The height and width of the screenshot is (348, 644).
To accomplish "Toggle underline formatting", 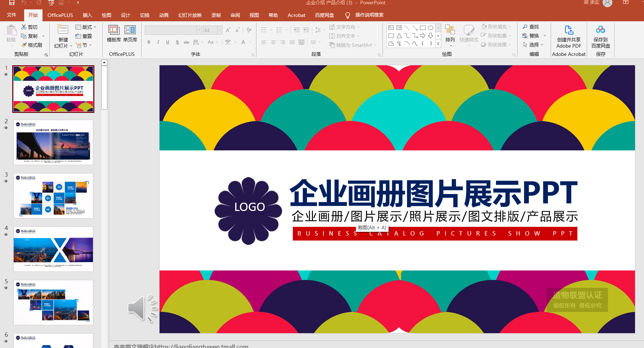I will coord(167,42).
